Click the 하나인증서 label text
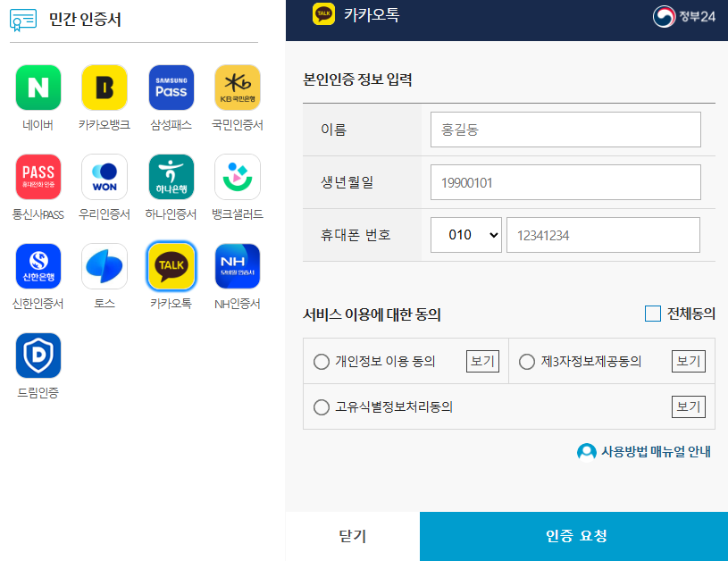Screen dimensions: 728x561 pyautogui.click(x=171, y=214)
